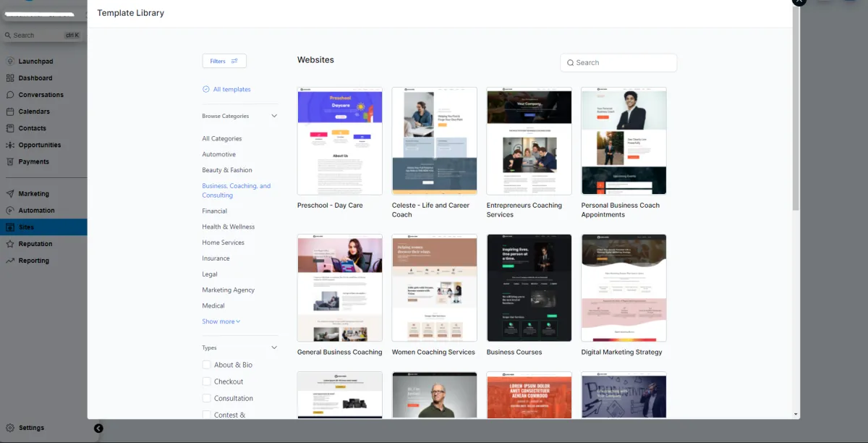Open Preschool - Day Care template thumbnail
Viewport: 868px width, 443px height.
[340, 141]
